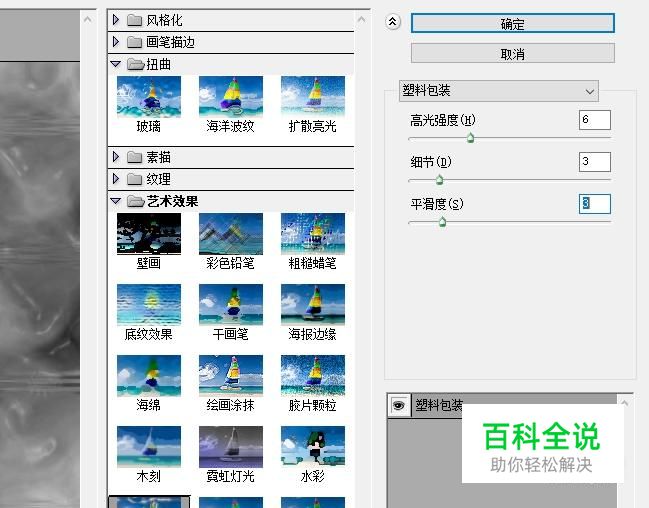The width and height of the screenshot is (649, 508).
Task: Select the 塑料包装 effect layer row
Action: [502, 405]
